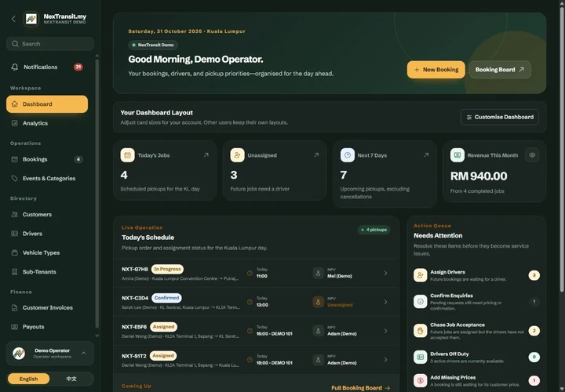Click the Dashboard home icon
Screen dimensions: 565x392
tap(14, 104)
